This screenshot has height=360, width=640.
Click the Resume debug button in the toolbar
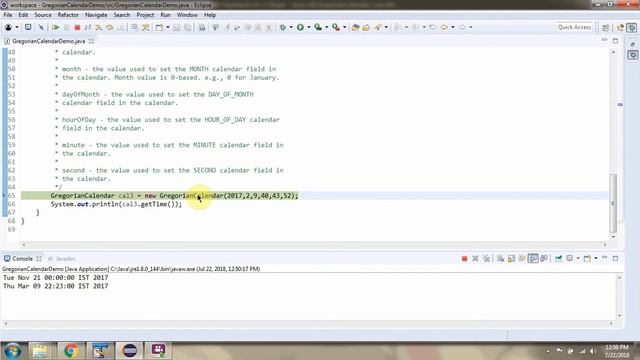click(56, 27)
